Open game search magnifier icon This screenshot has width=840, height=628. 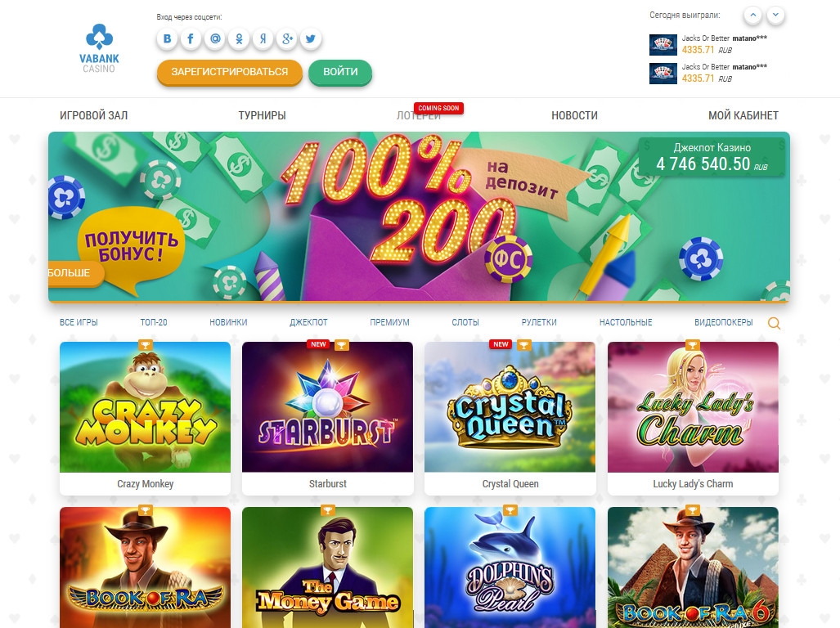(774, 323)
